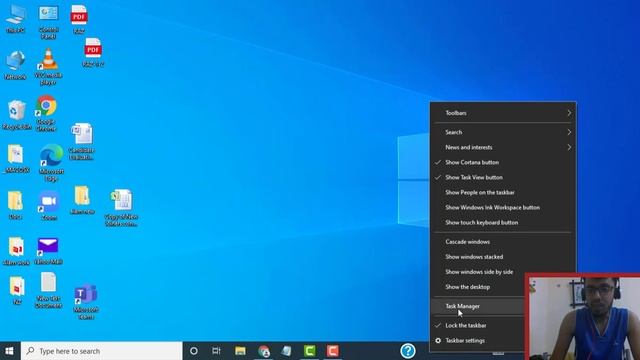Select the Zoom desktop shortcut
This screenshot has height=360, width=640.
pyautogui.click(x=49, y=206)
